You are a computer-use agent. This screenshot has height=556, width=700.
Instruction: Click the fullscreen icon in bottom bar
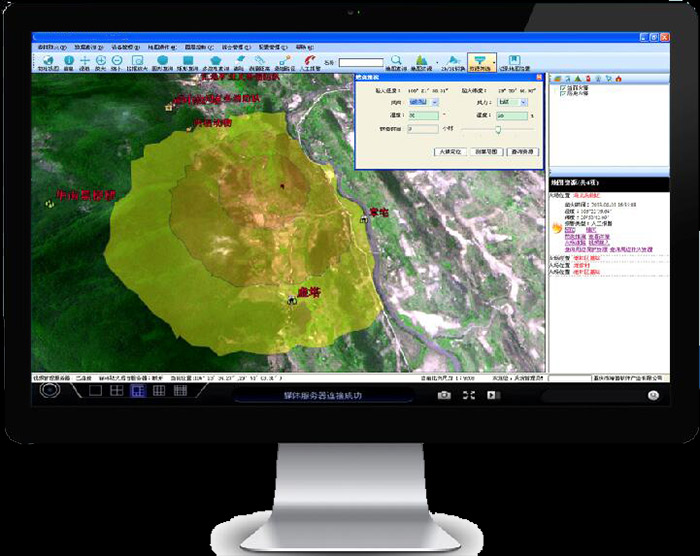point(467,395)
